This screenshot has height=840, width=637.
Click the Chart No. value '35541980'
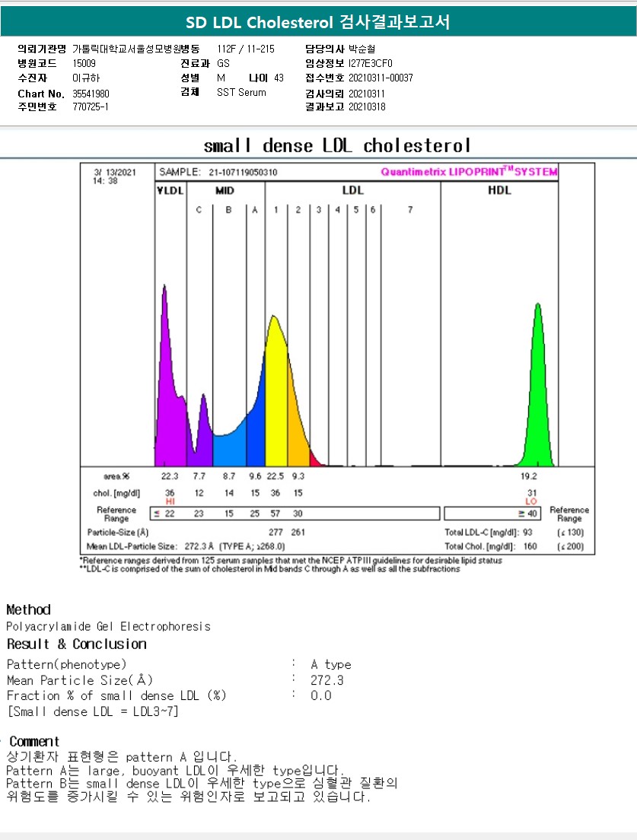coord(91,94)
